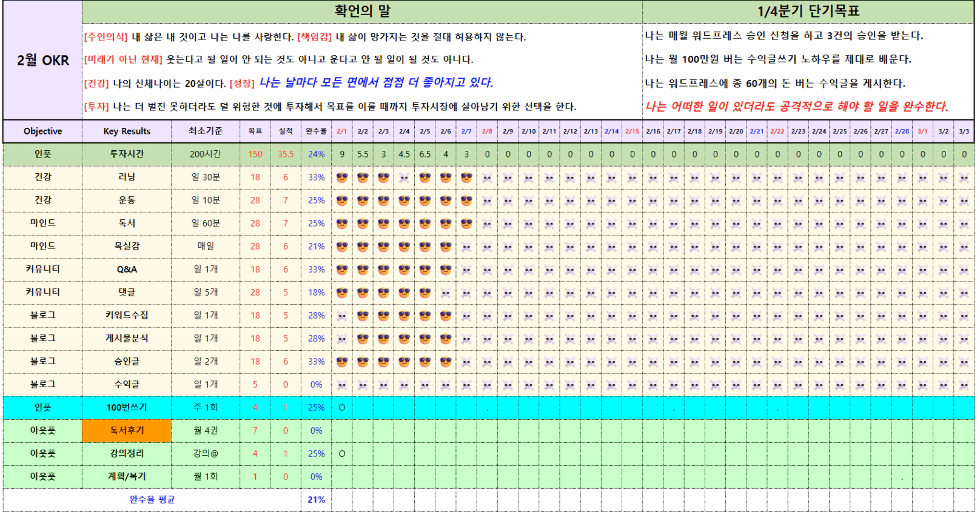Select the 2/28 date column header
The image size is (980, 512).
pos(902,131)
